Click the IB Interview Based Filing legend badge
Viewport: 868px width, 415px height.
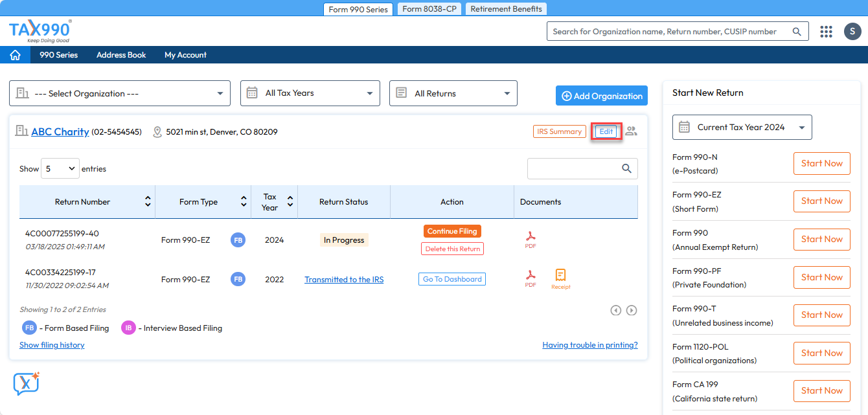129,328
